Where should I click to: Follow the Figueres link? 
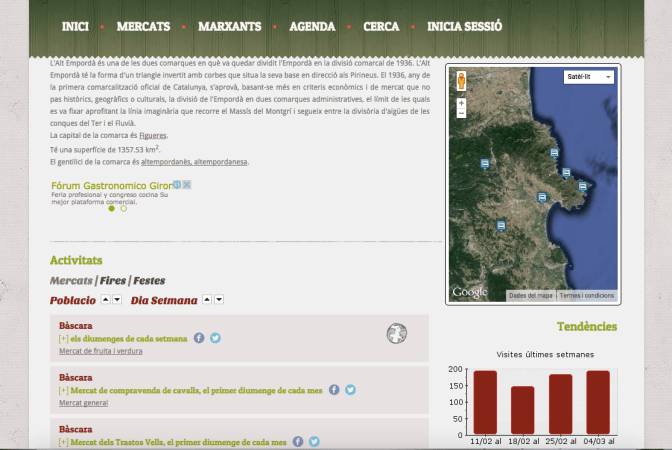[151, 135]
